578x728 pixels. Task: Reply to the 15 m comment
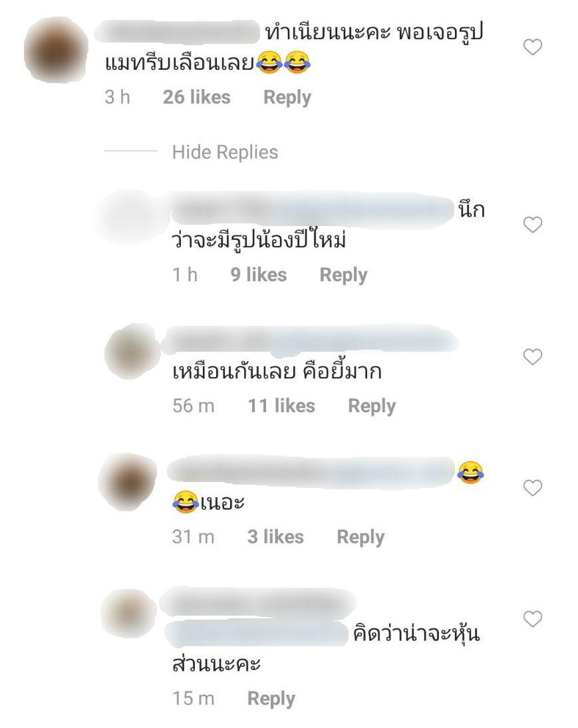point(271,698)
